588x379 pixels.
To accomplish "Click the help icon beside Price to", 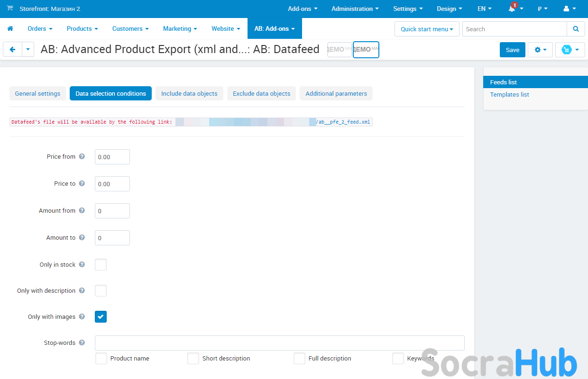I will click(82, 183).
